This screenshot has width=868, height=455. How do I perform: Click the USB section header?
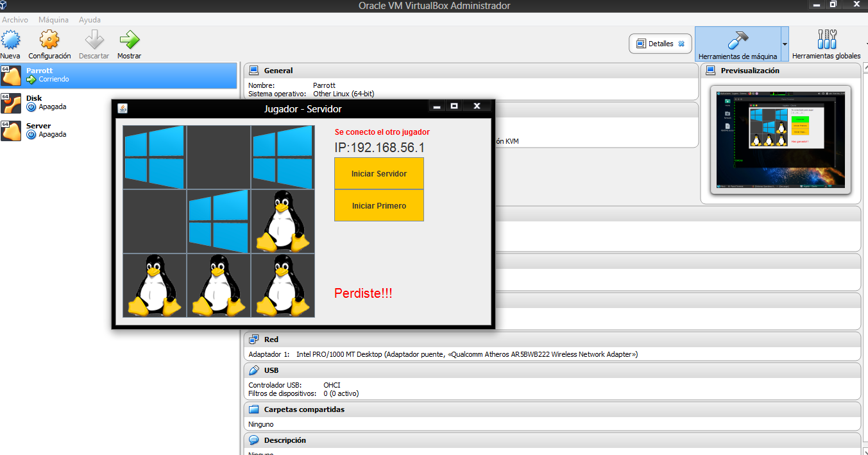[x=552, y=370]
